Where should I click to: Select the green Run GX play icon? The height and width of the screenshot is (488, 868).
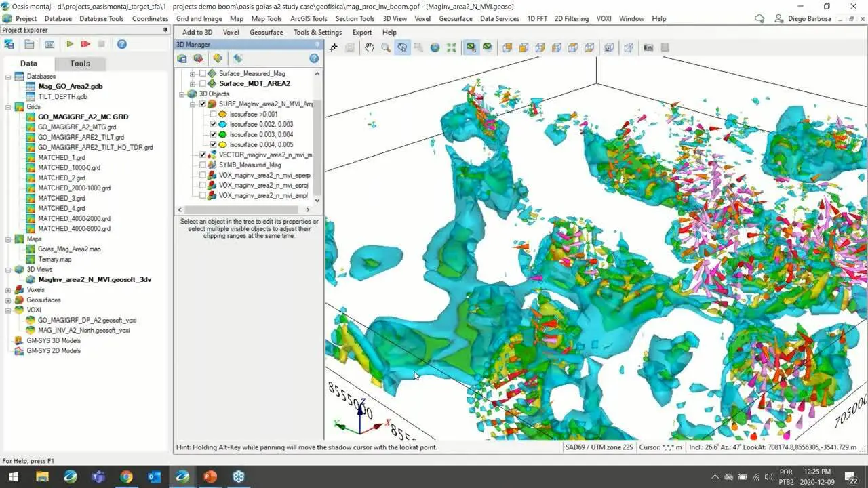coord(71,43)
